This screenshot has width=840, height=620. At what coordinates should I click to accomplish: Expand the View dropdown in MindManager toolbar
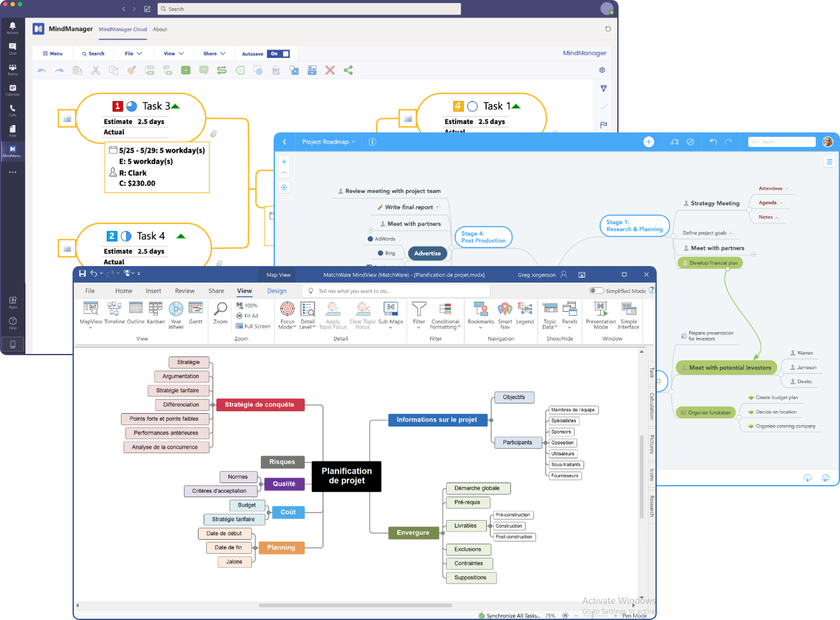click(174, 53)
